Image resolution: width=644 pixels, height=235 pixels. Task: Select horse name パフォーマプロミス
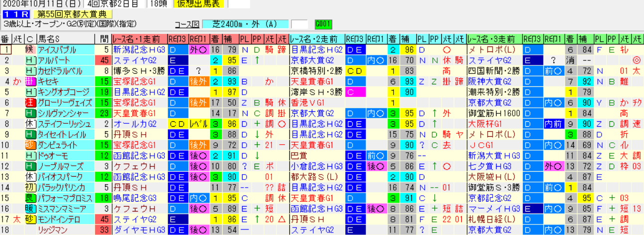[65, 198]
